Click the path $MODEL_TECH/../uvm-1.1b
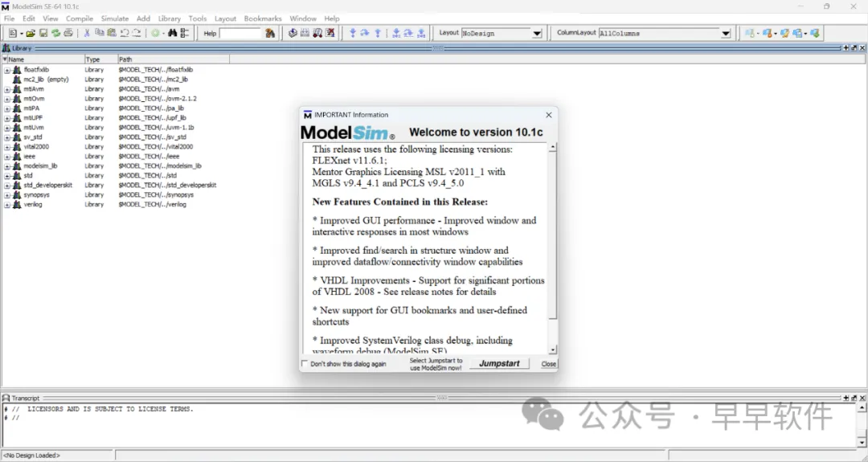Screen dimensions: 868x462 (156, 127)
